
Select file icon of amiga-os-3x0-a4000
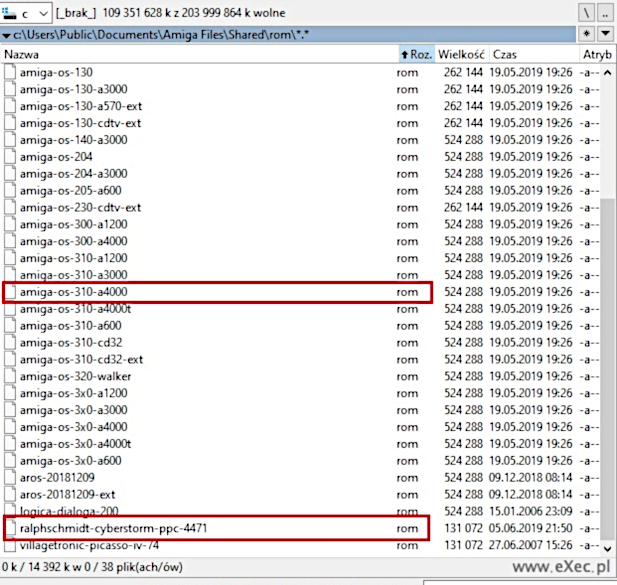point(10,427)
